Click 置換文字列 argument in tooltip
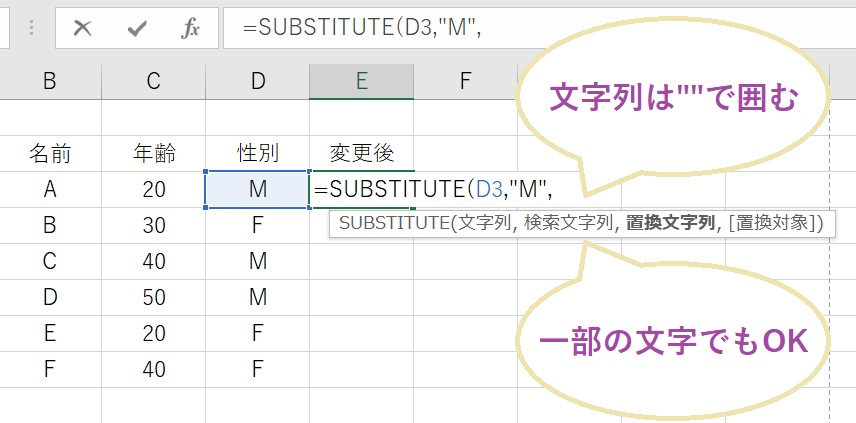 click(x=668, y=224)
